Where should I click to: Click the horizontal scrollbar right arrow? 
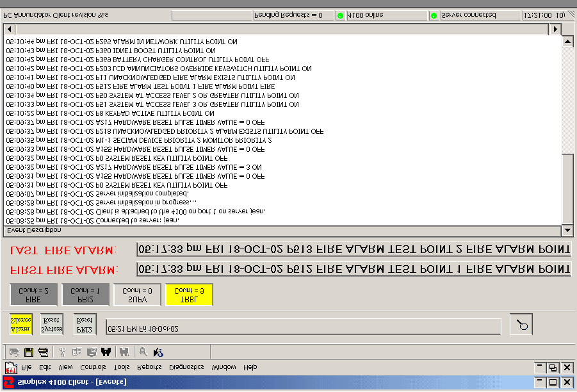pos(555,29)
